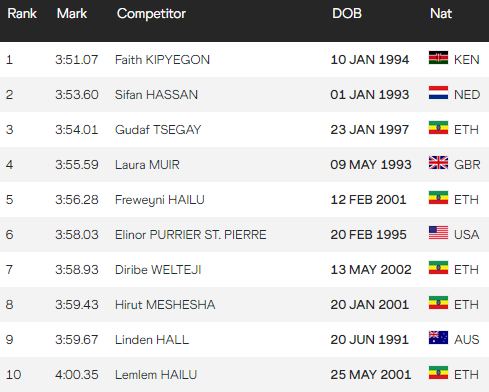Click the USA flag in Elinor Purrier's row

pyautogui.click(x=438, y=233)
